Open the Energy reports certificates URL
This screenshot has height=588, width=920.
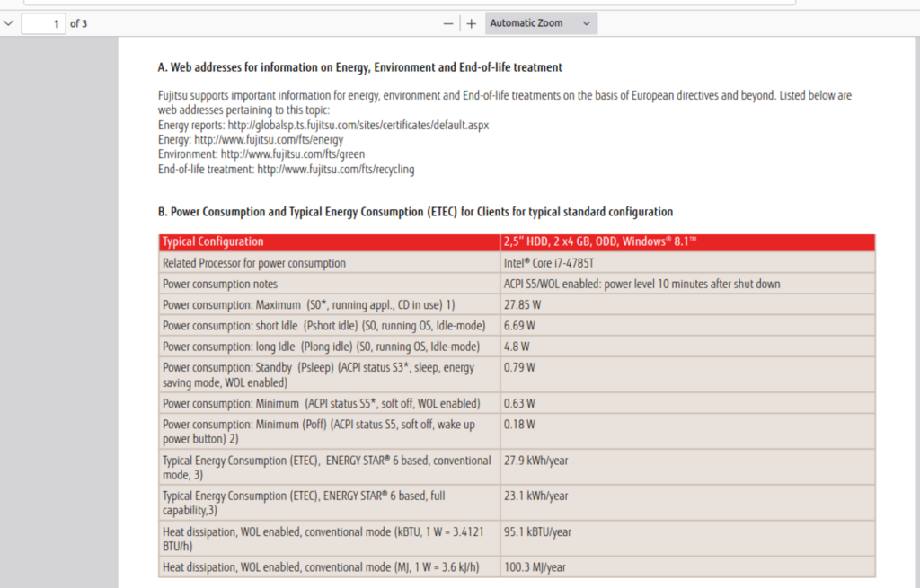[358, 126]
